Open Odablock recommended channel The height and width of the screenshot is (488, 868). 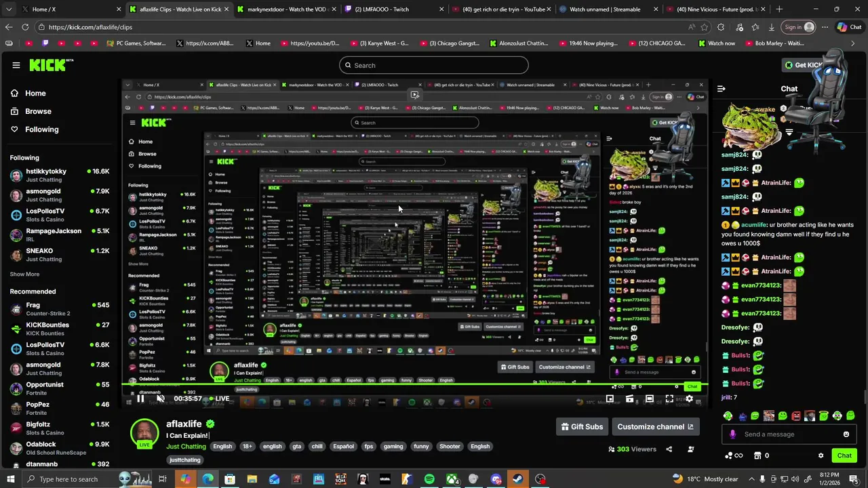60,448
